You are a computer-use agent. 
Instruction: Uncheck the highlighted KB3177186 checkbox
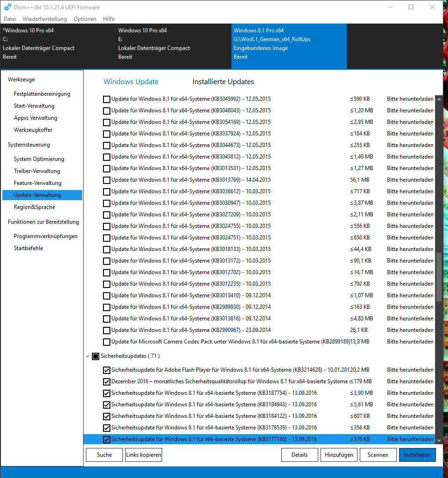(107, 440)
